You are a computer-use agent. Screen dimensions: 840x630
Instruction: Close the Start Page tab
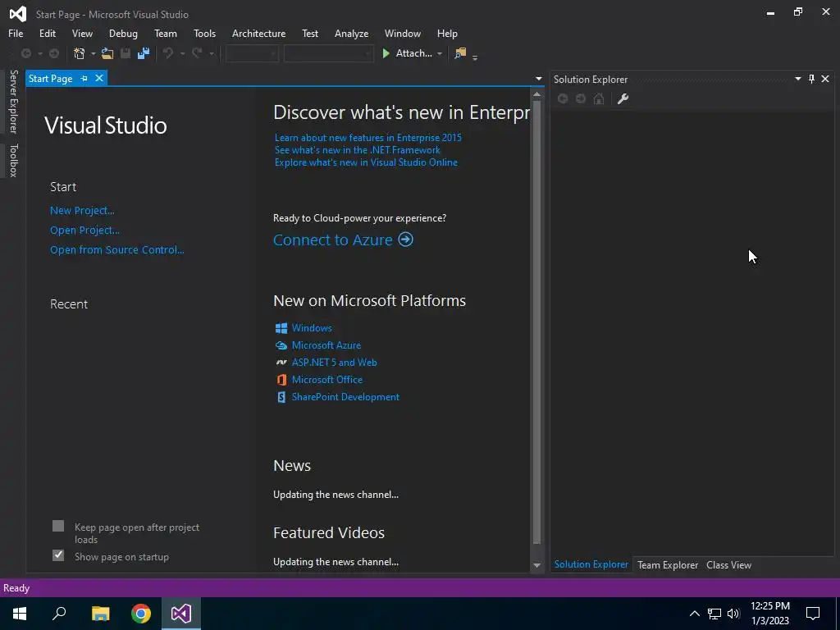(x=99, y=78)
